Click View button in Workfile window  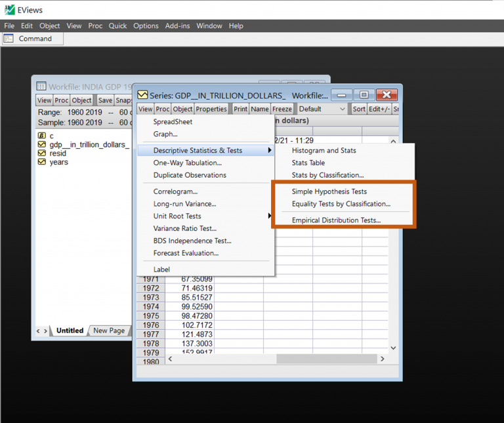44,100
